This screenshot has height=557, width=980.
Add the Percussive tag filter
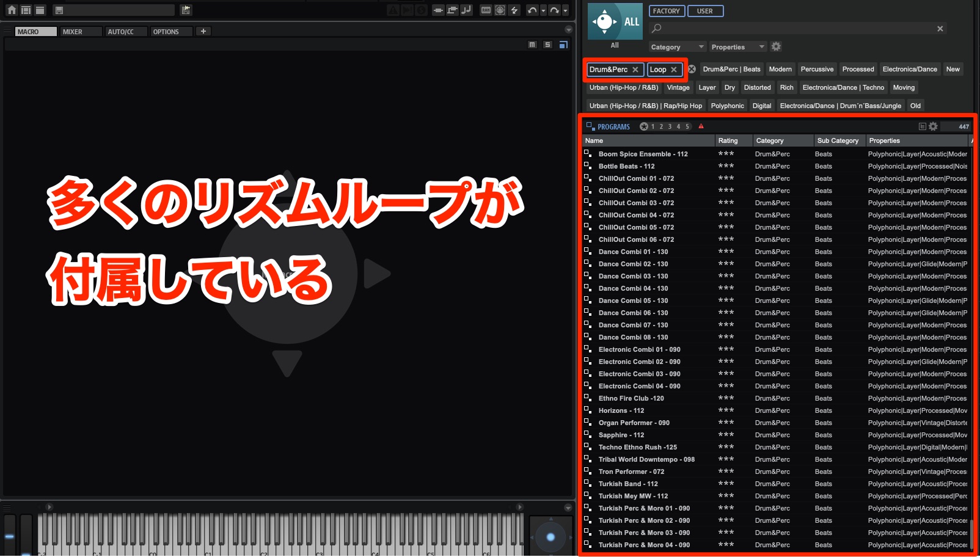817,70
